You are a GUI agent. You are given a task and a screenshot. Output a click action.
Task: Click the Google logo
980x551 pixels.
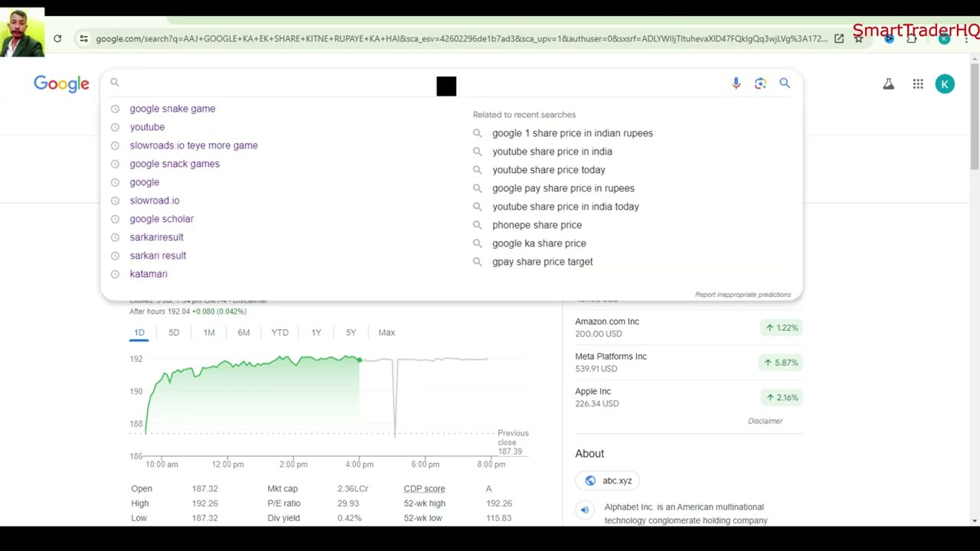[61, 83]
